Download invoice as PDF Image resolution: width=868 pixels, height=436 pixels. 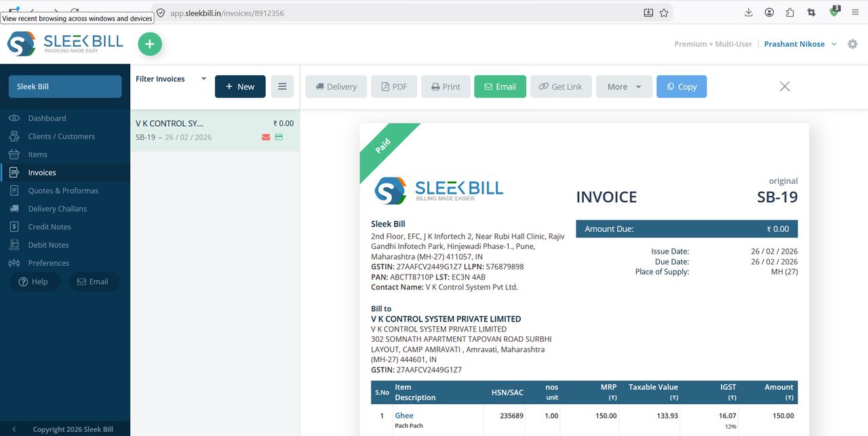click(x=394, y=87)
